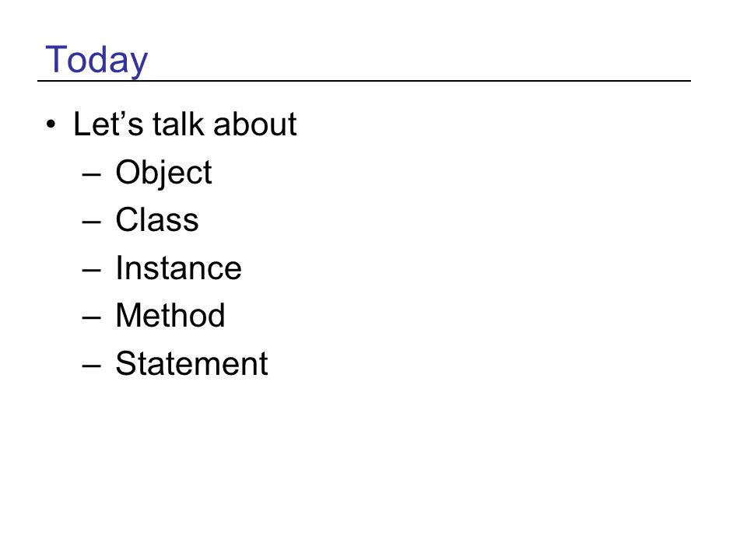The height and width of the screenshot is (560, 747).
Task: Click the letter 'S' of 'Statement'
Action: point(125,363)
